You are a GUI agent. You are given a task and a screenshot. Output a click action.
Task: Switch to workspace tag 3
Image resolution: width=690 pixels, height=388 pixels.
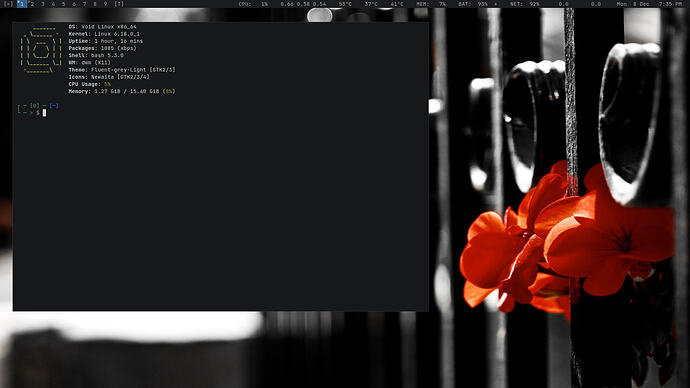tap(43, 4)
